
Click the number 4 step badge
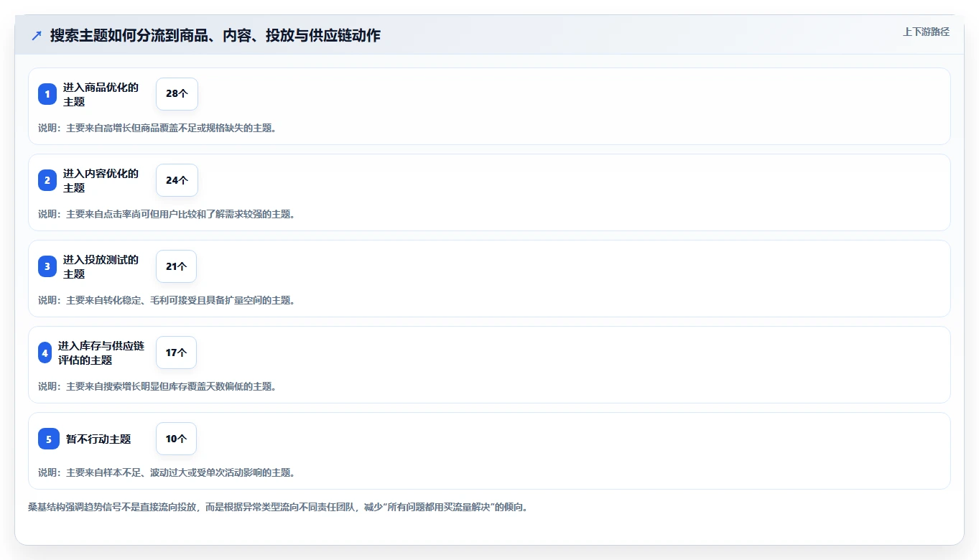click(45, 353)
